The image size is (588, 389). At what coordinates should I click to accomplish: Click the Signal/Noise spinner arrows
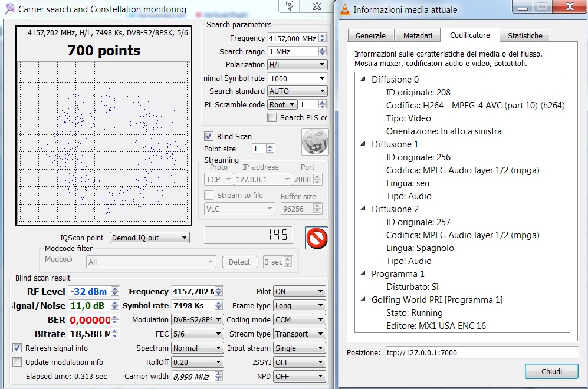[x=115, y=305]
